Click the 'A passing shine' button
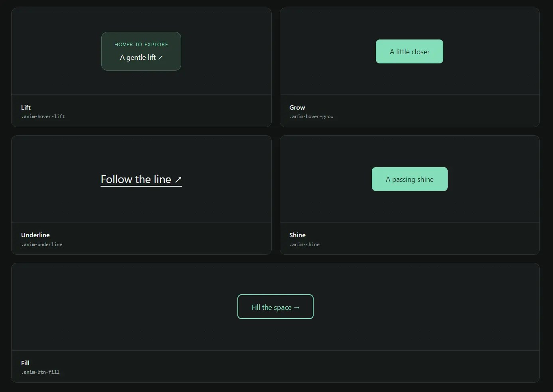 [x=409, y=179]
